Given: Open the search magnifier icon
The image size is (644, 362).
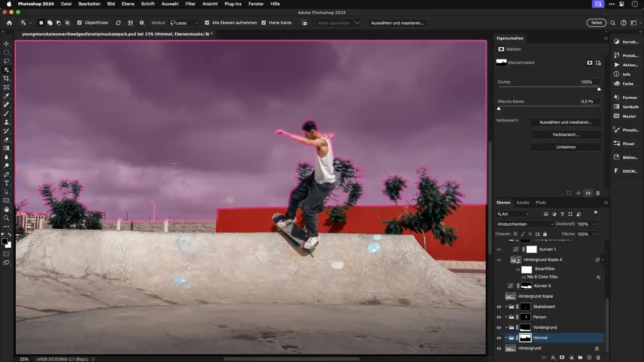Looking at the screenshot, I should coord(613,23).
